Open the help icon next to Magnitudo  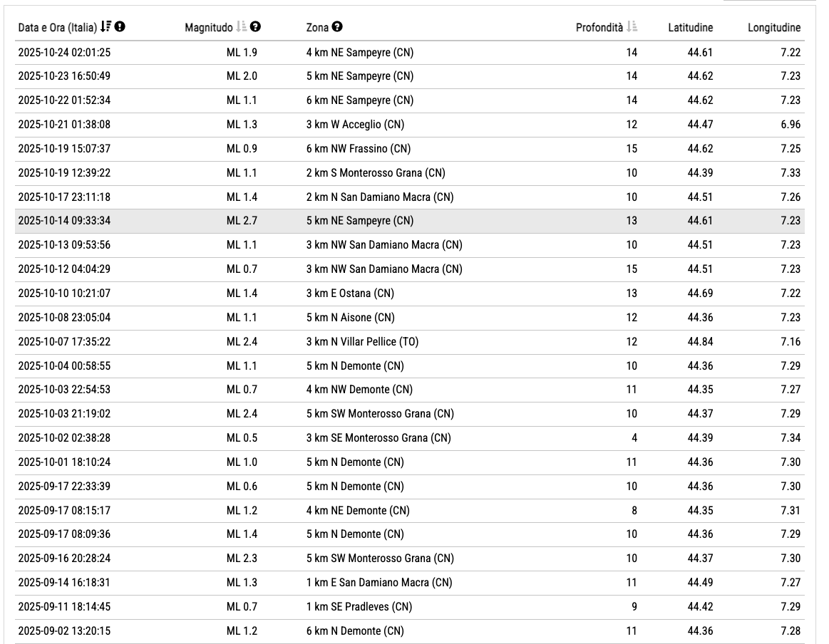click(255, 27)
